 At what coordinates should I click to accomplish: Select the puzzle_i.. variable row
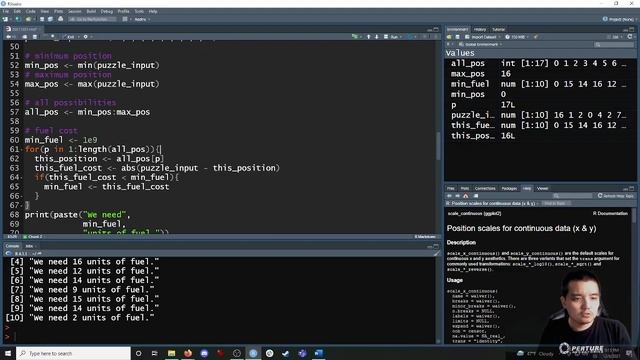pos(540,115)
